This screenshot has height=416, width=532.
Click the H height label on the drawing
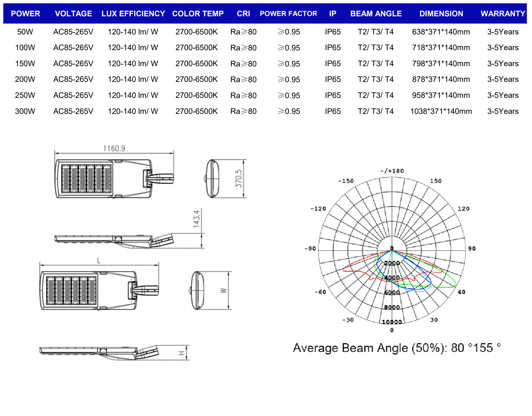[x=181, y=353]
